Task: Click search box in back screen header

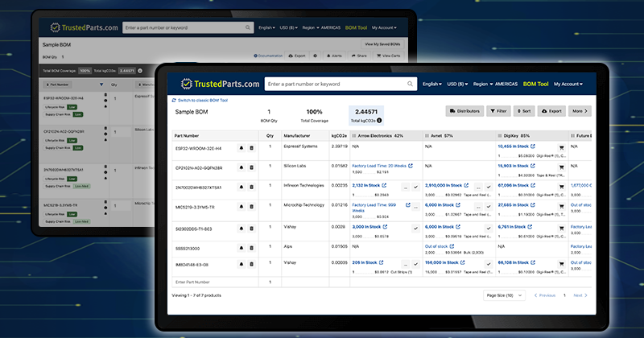Action: pyautogui.click(x=188, y=27)
